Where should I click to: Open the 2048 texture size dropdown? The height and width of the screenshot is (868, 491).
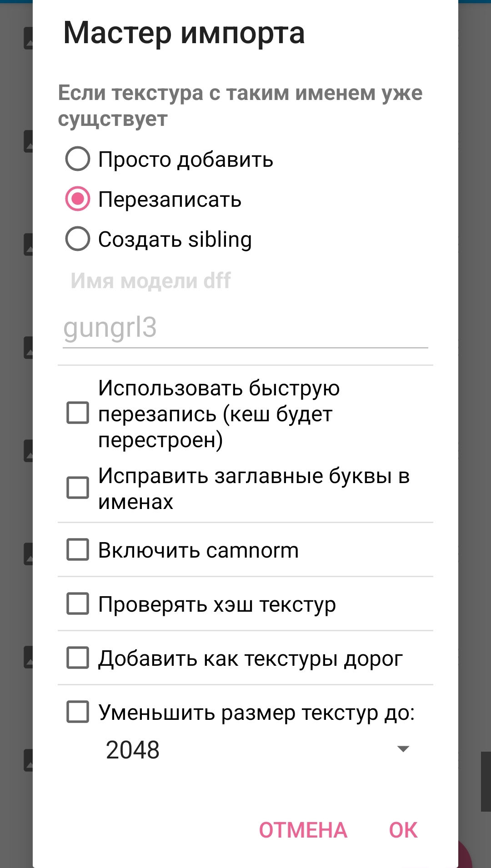(257, 749)
